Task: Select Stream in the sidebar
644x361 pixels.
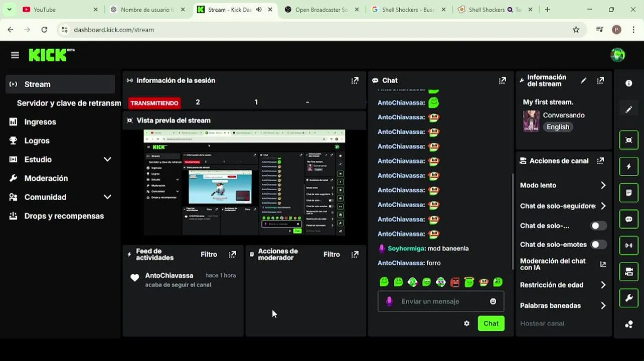Action: 61,84
